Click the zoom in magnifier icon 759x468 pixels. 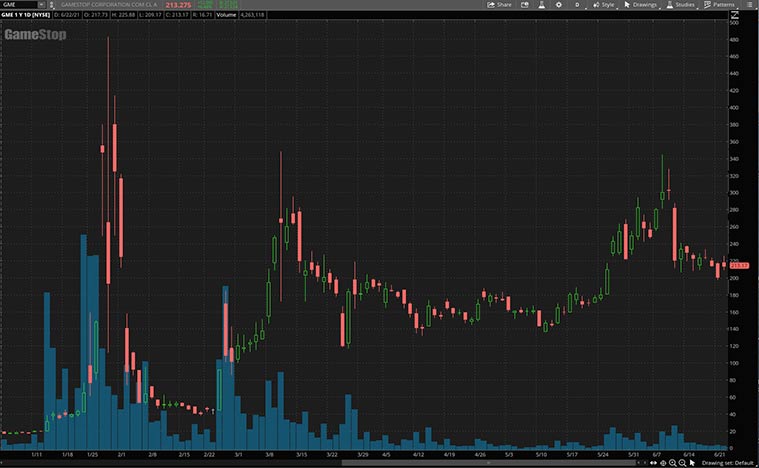coord(672,463)
